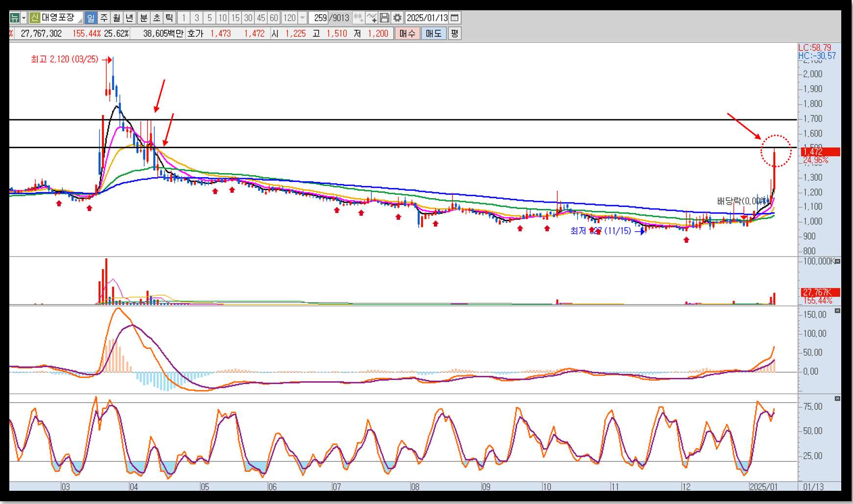Viewport: 853px width, 504px height.
Task: Expand the dropdown arrow beside the menu icon
Action: (24, 18)
